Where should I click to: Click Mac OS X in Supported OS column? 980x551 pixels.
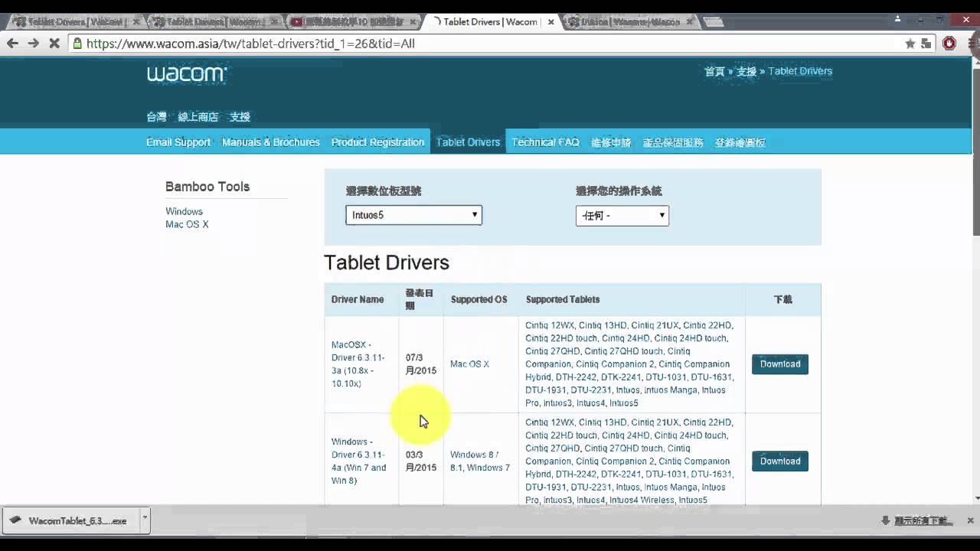click(469, 364)
